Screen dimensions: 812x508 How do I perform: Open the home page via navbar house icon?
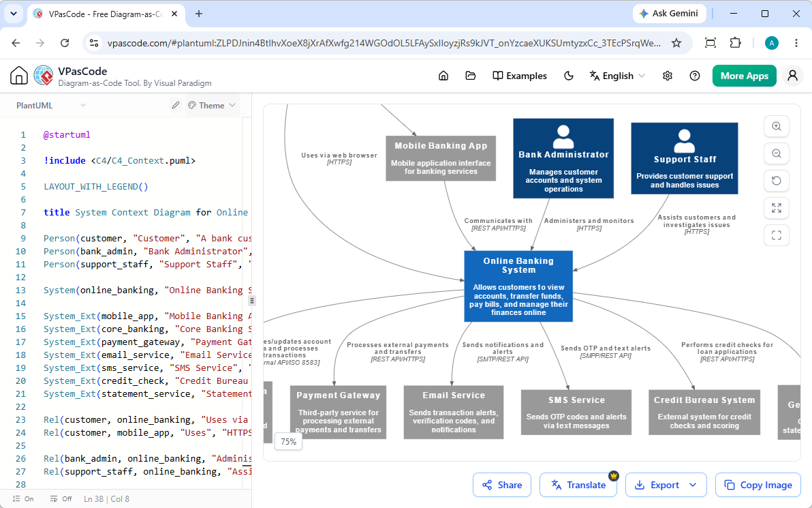pos(443,76)
